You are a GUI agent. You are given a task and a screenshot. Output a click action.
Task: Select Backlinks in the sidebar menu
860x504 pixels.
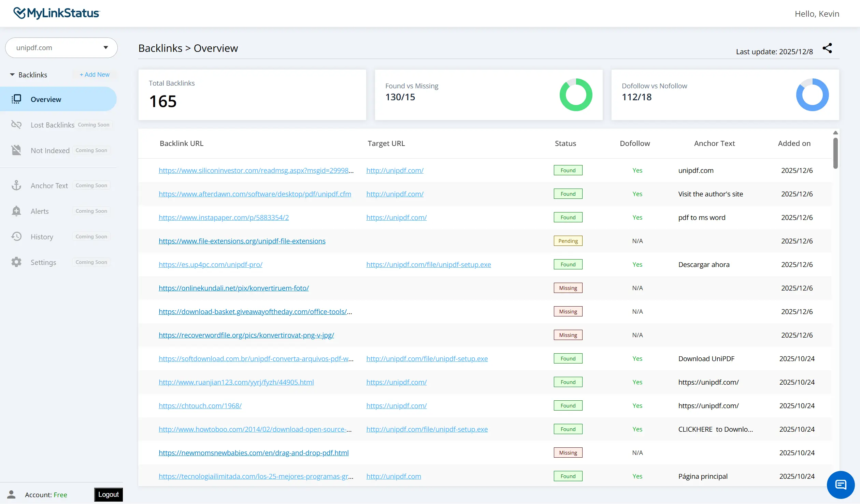[33, 74]
